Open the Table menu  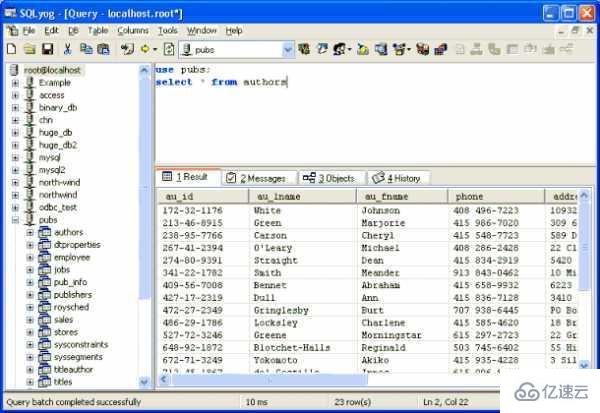coord(98,31)
